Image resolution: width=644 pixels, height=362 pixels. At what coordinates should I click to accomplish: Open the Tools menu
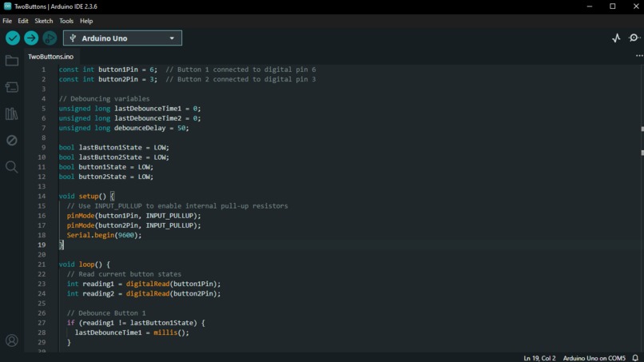click(66, 21)
